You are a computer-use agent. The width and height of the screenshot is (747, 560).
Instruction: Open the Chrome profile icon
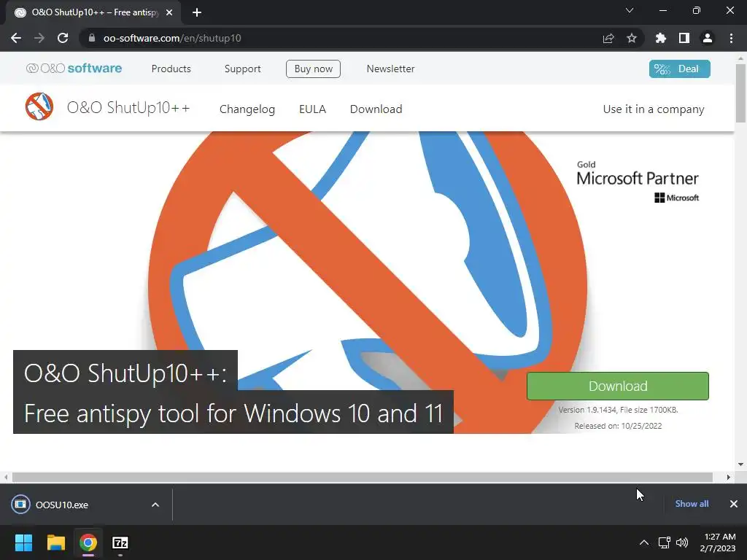(x=708, y=38)
